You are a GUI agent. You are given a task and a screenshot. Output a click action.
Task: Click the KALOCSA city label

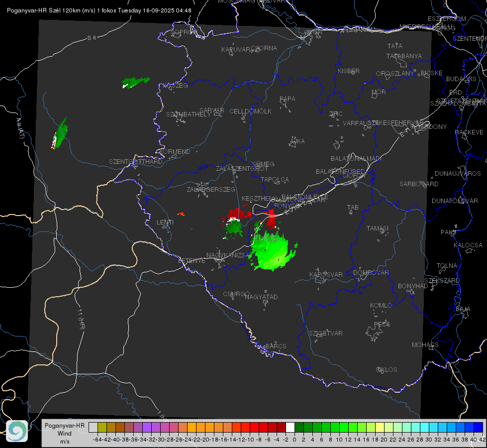click(x=468, y=245)
